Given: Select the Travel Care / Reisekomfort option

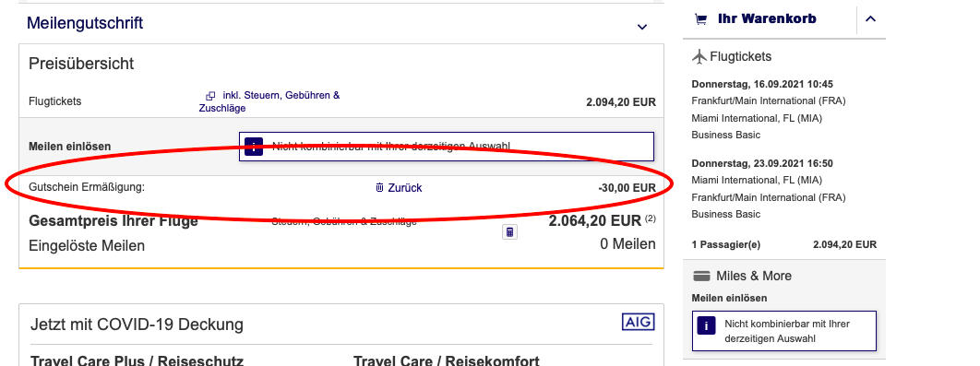Looking at the screenshot, I should coord(447,360).
